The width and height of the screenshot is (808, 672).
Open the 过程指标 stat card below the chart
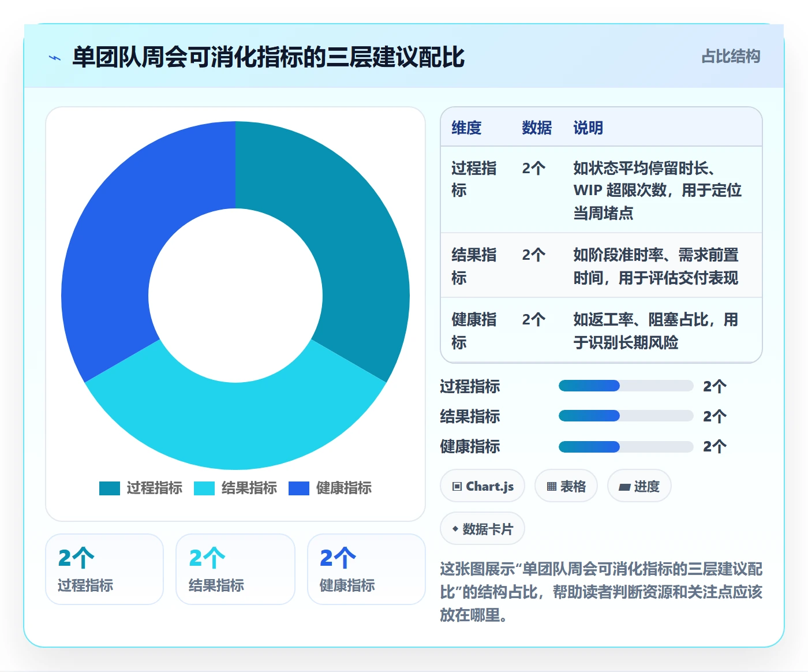104,569
